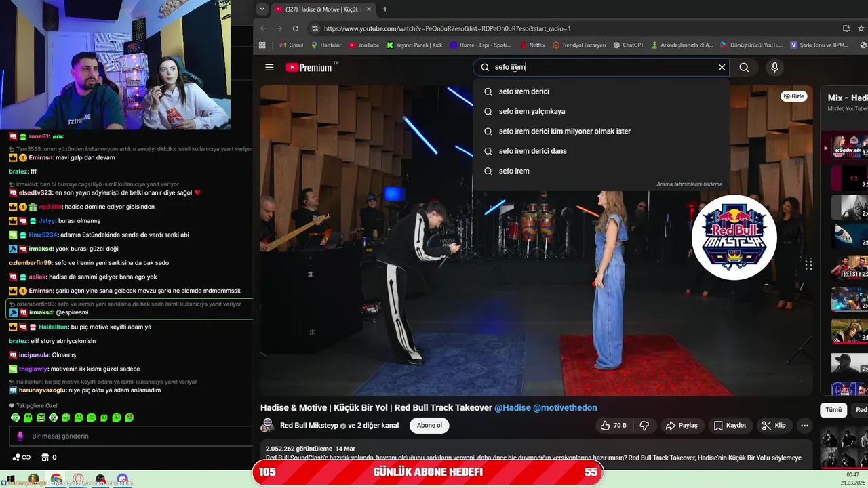Image resolution: width=868 pixels, height=488 pixels.
Task: Pick suggestion 'sefo irem derici kim milyoner olmak ister'
Action: [601, 131]
